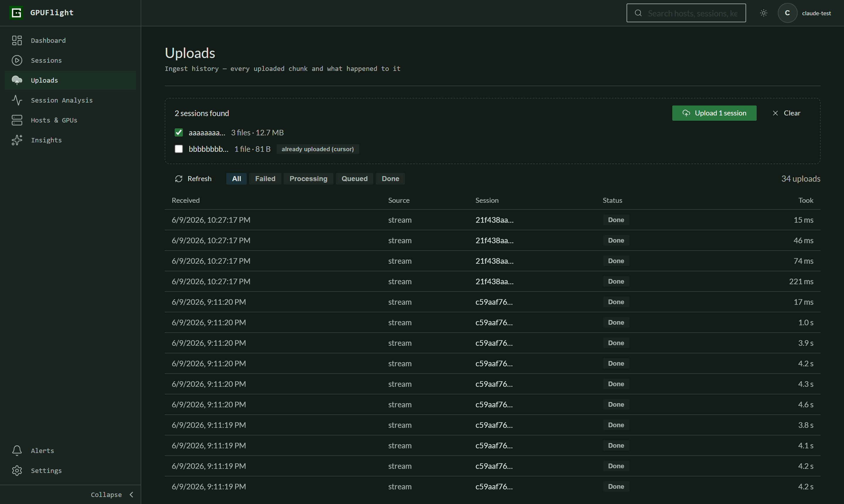
Task: Open the Alerts bell icon
Action: pos(17,451)
